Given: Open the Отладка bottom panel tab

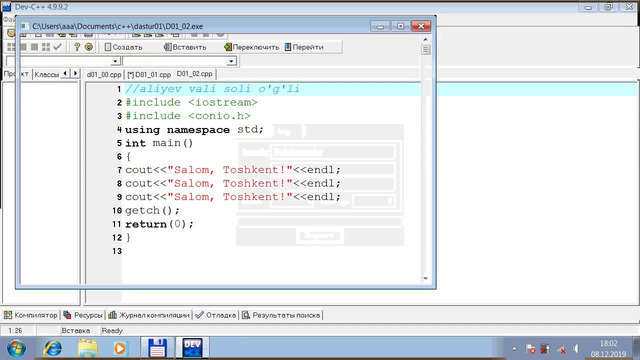Looking at the screenshot, I should point(216,315).
